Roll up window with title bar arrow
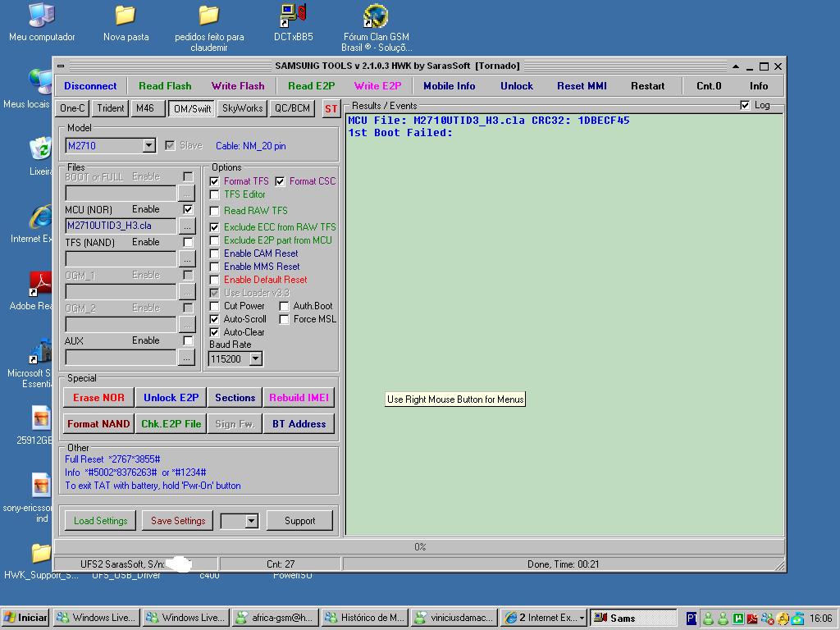This screenshot has height=630, width=840. pos(736,66)
